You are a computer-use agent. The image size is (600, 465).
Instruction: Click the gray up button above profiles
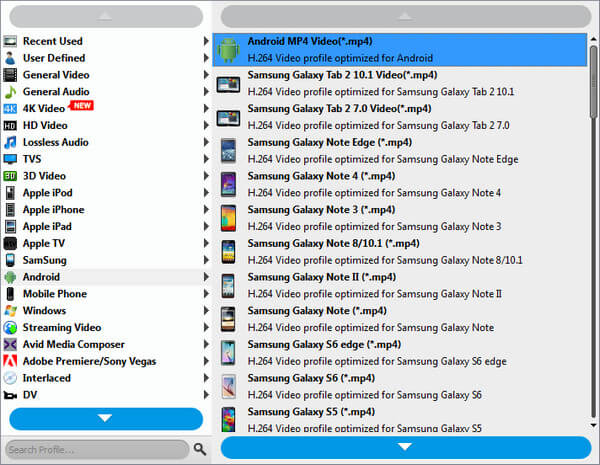(406, 16)
